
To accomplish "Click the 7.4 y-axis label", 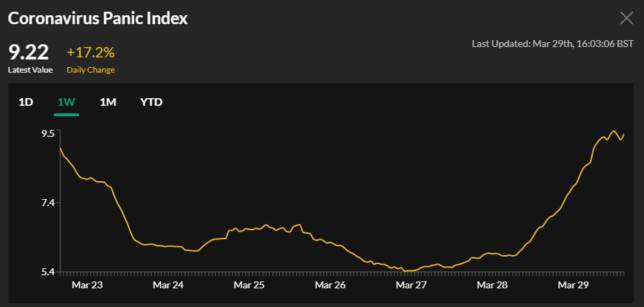I will 48,203.
